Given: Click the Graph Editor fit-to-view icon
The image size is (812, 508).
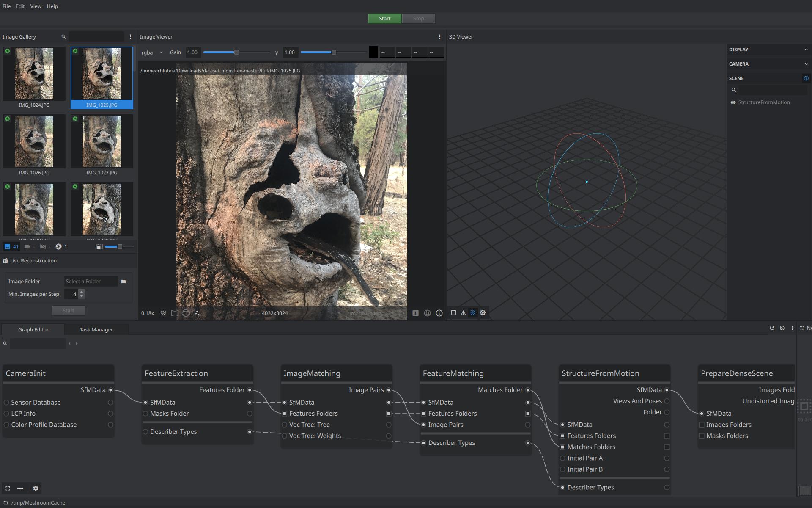Looking at the screenshot, I should [x=8, y=488].
